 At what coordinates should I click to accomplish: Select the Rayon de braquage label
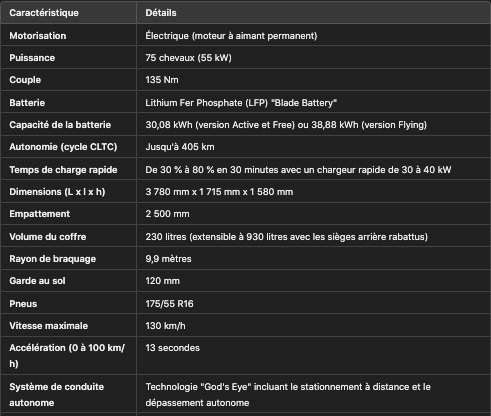point(53,259)
